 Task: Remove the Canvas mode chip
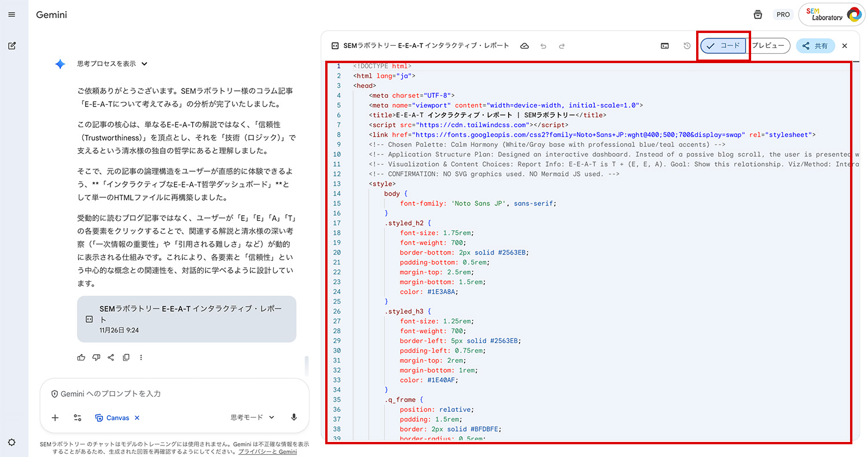coord(136,418)
